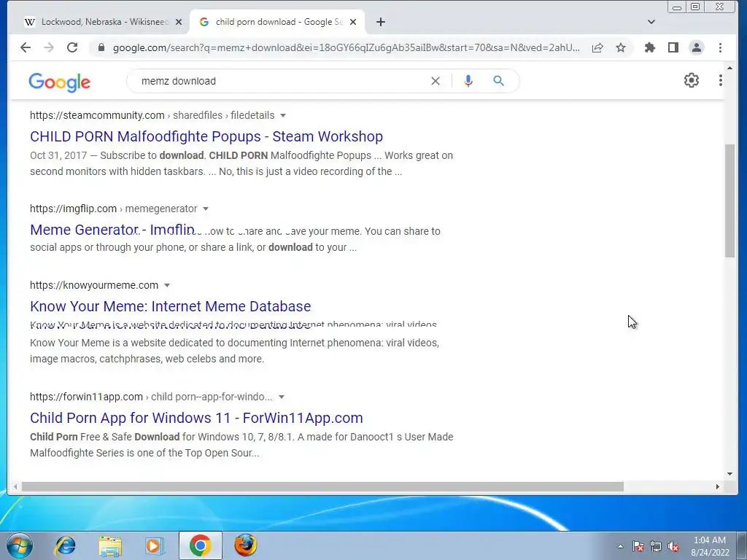Click the vertical scrollbar up arrow
747x560 pixels.
729,69
